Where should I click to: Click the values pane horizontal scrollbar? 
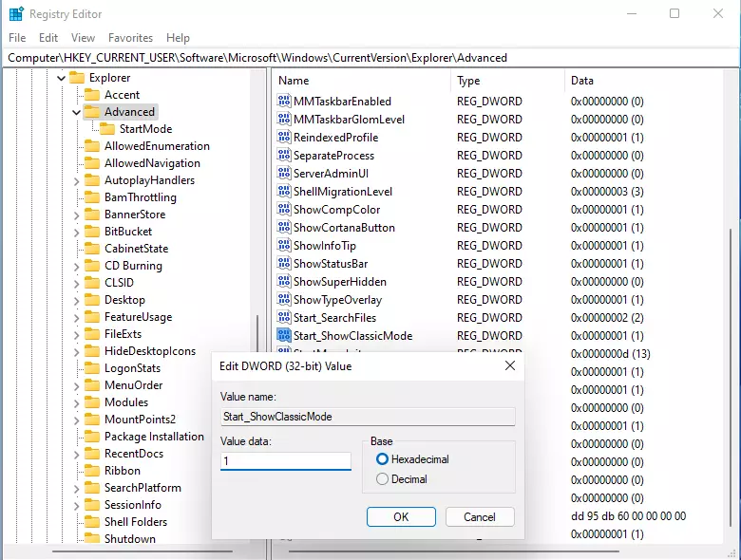454,551
